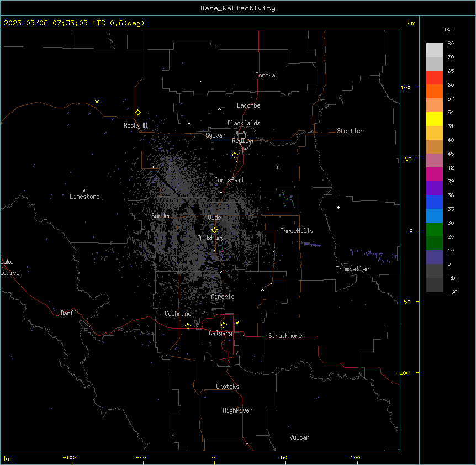Click the yellow diamond marker south of RedDeer
476x465 pixels.
tap(235, 155)
